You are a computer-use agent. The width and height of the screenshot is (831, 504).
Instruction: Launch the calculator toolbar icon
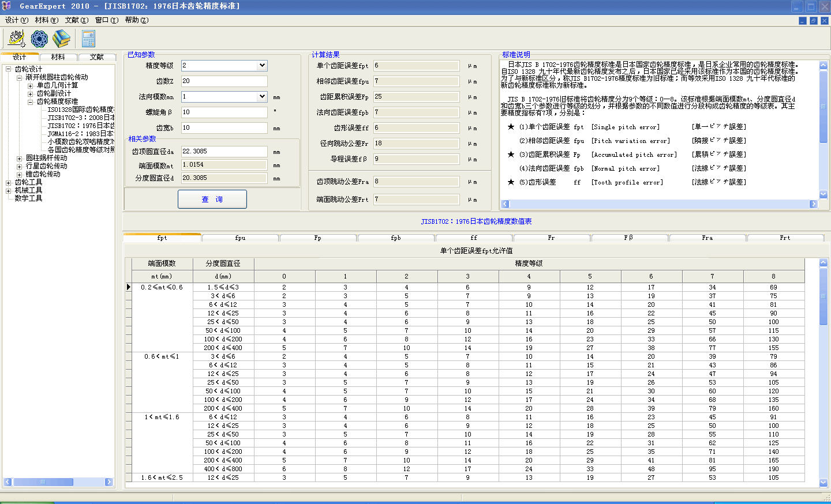(x=88, y=39)
